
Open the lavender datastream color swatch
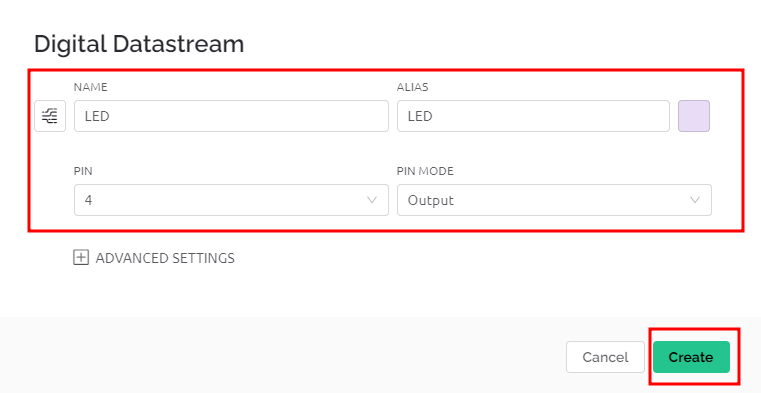694,116
